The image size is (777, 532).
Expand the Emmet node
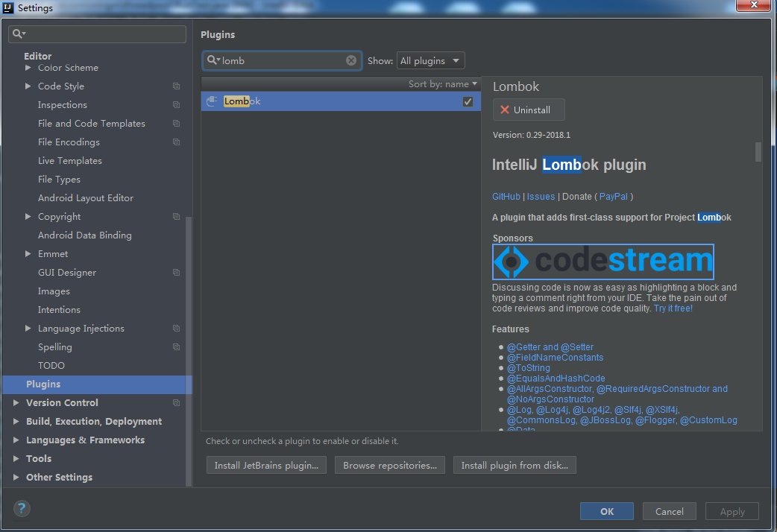click(x=28, y=253)
